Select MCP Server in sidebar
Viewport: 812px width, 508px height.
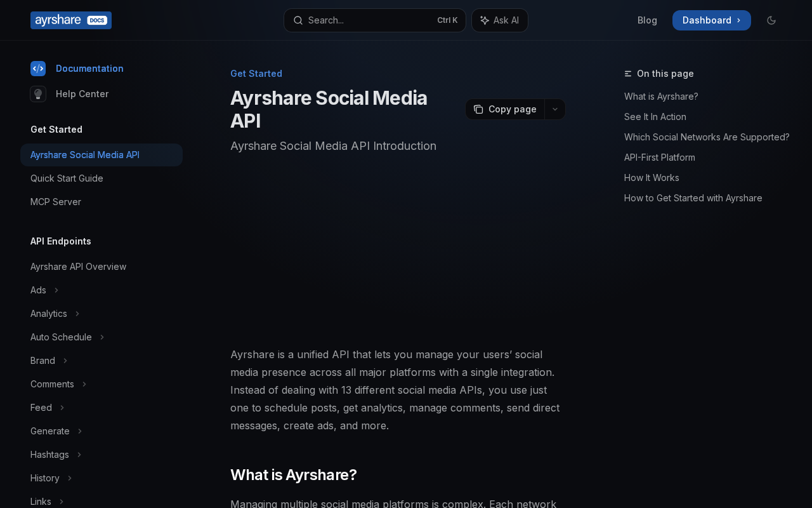tap(56, 202)
